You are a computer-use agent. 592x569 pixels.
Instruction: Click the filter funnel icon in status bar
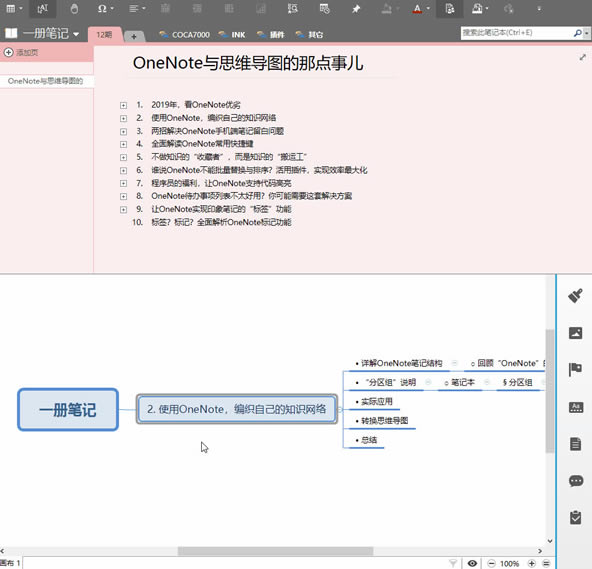pos(453,563)
